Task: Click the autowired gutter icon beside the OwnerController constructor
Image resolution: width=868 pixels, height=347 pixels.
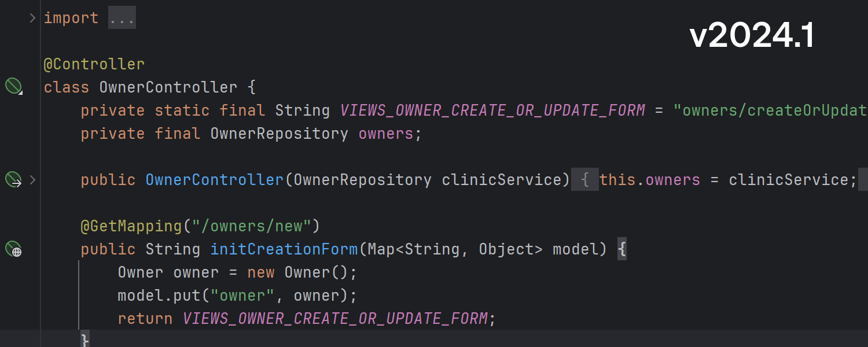Action: (13, 180)
